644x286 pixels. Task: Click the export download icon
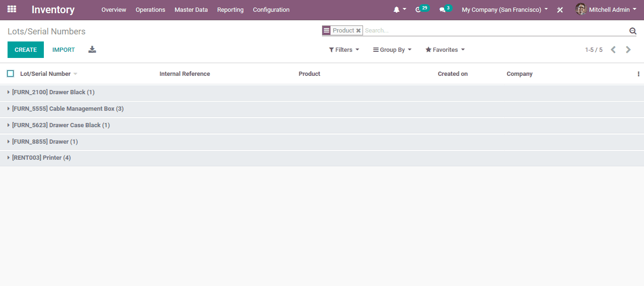pyautogui.click(x=92, y=49)
